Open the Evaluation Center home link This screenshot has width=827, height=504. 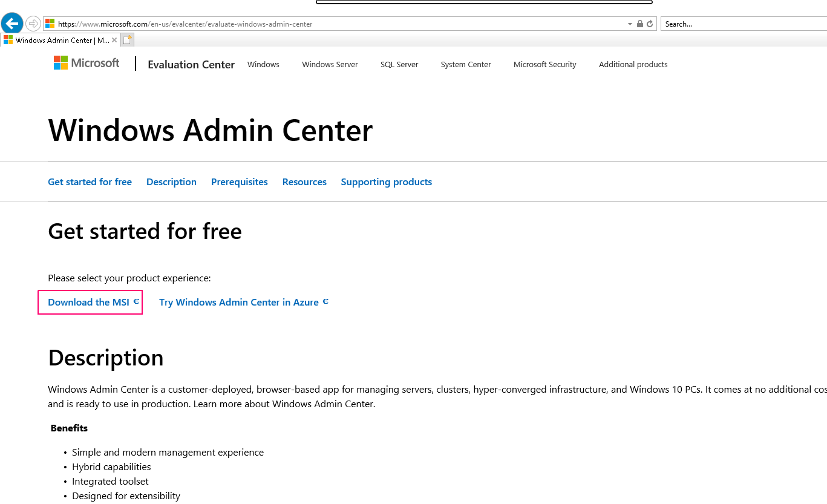click(191, 65)
